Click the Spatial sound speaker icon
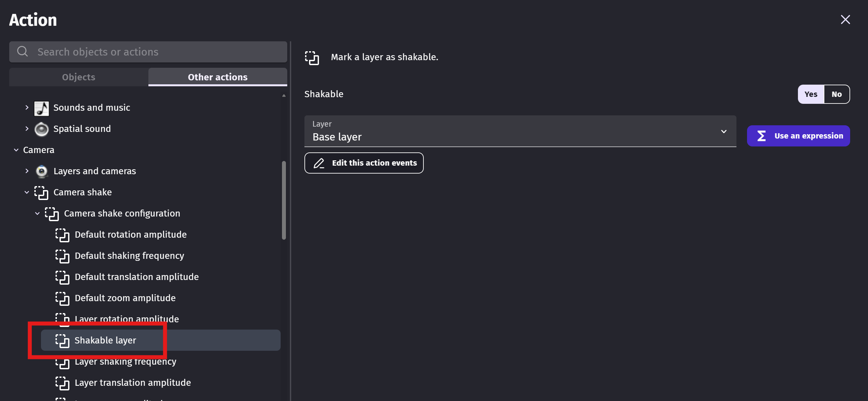 point(41,129)
